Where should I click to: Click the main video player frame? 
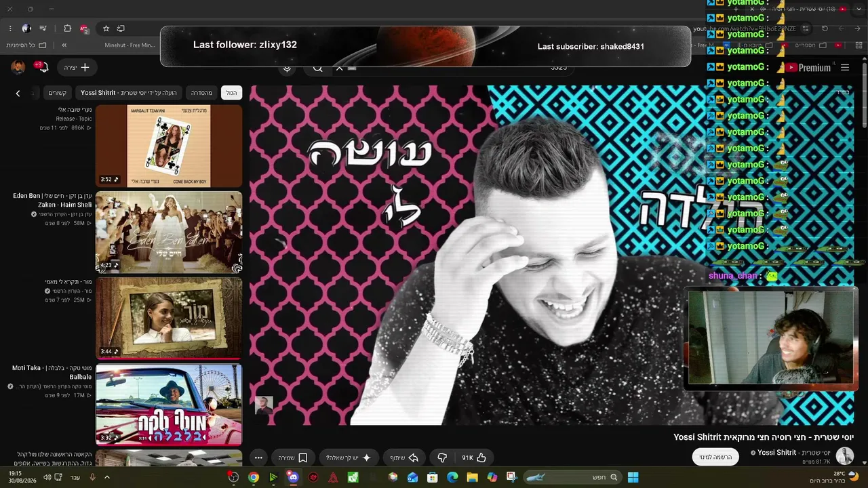(552, 255)
